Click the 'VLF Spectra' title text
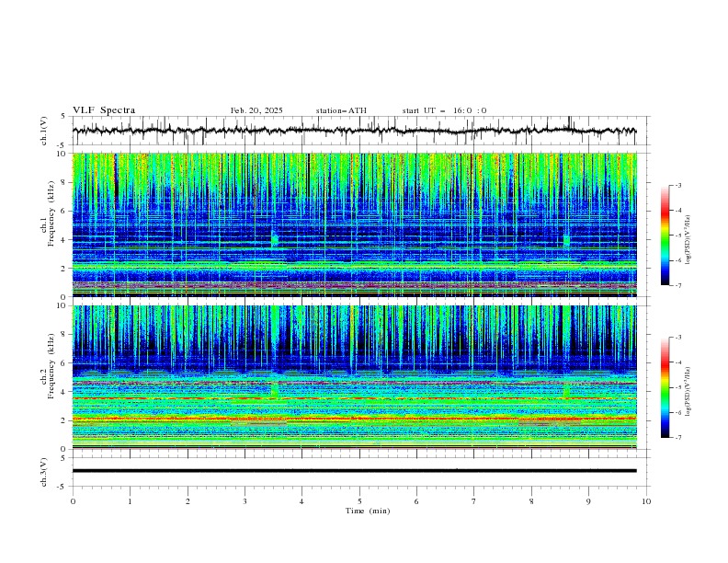Screen dimensions: 728x563 point(104,110)
